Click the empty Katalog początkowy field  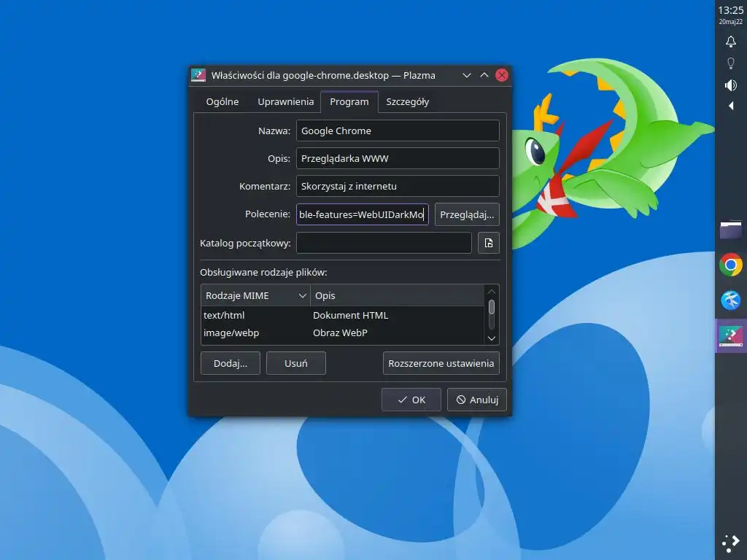pyautogui.click(x=384, y=243)
